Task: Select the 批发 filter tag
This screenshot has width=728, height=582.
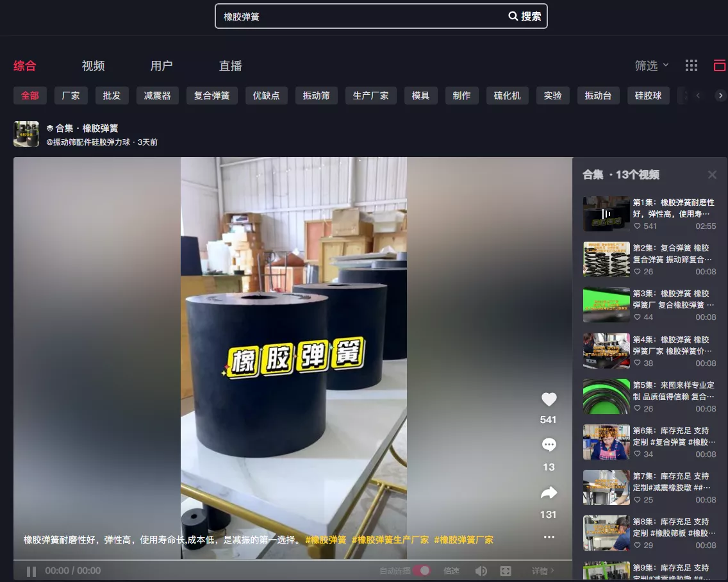Action: point(112,96)
